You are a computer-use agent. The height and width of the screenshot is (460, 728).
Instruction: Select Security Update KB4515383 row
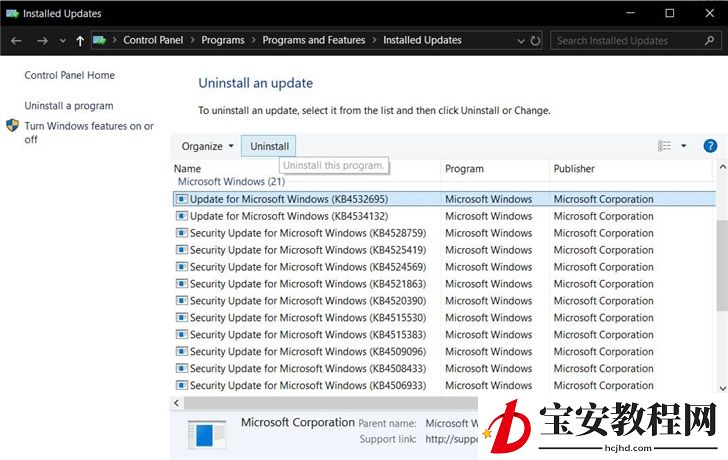tap(444, 335)
